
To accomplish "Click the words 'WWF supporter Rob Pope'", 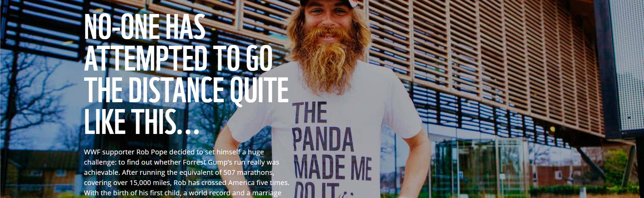I will [126, 152].
